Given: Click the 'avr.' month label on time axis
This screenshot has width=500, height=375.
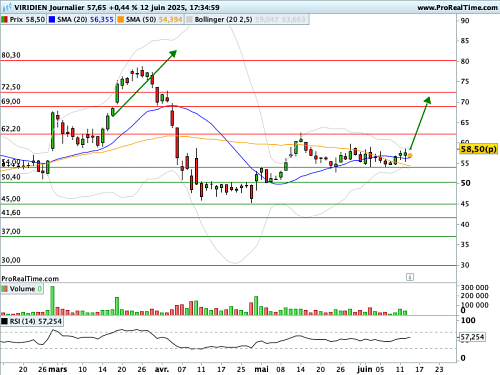Looking at the screenshot, I should 162,369.
